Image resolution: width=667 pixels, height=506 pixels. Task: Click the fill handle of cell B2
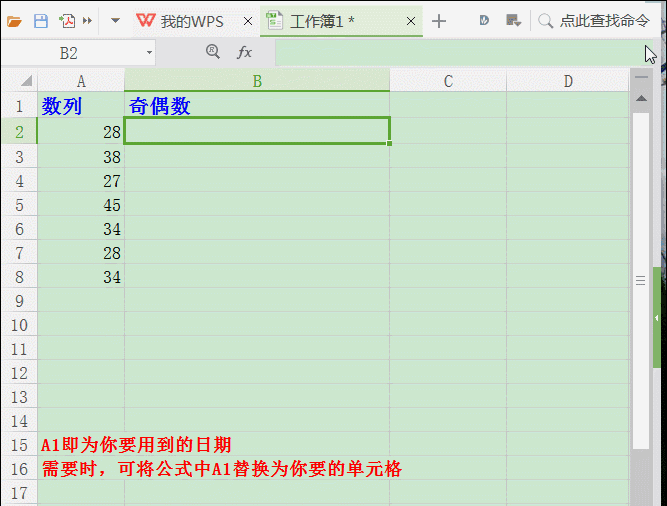[x=389, y=144]
